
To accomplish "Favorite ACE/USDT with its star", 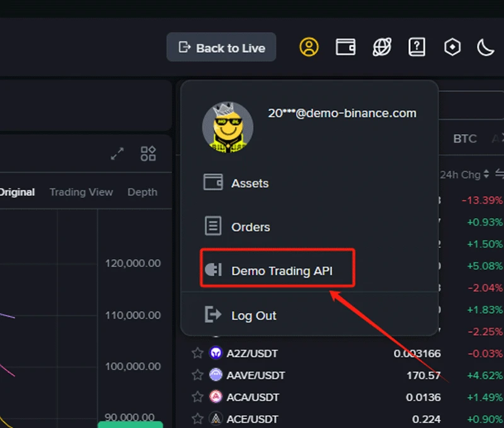I will pos(197,419).
